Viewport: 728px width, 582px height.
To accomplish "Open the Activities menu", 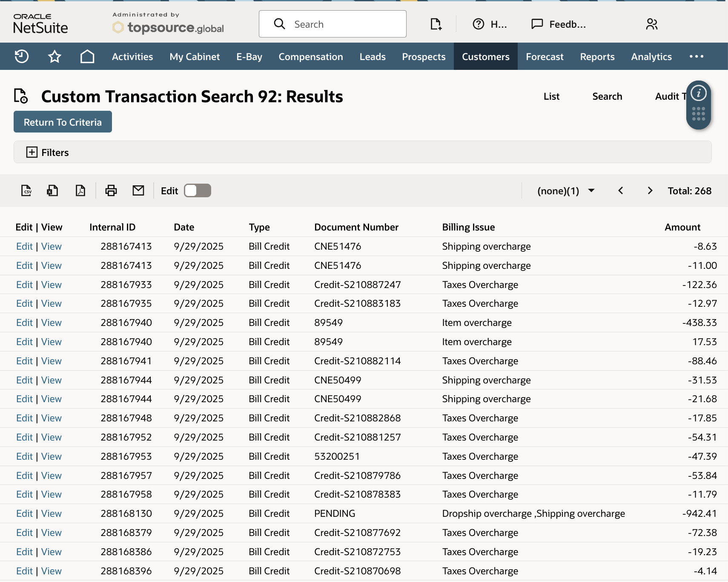I will tap(132, 56).
